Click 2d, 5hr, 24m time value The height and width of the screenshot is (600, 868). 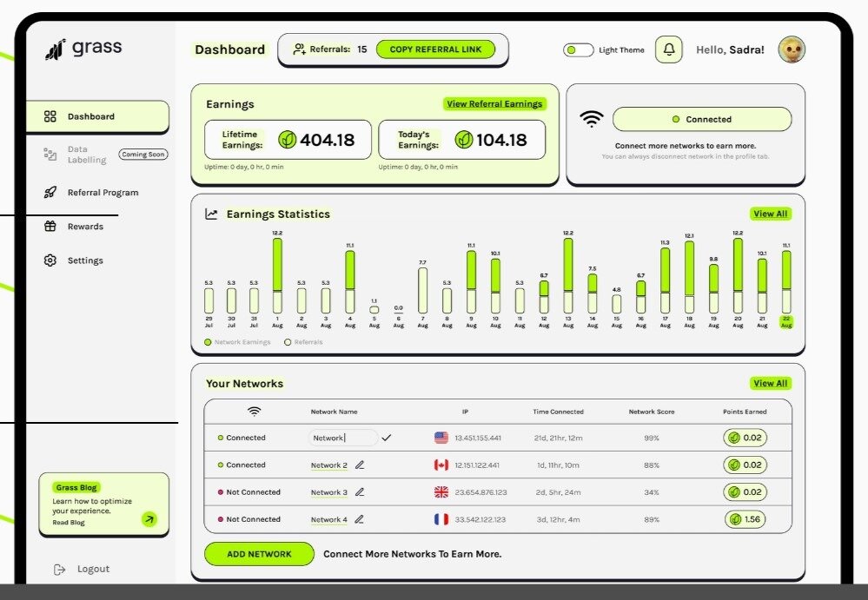pyautogui.click(x=558, y=492)
